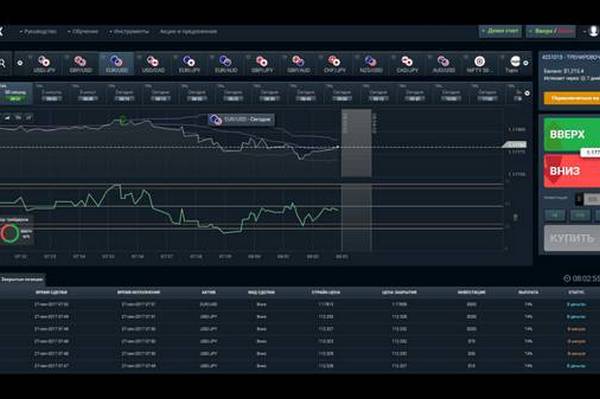
Task: Select the USD/JPY asset icon
Action: click(x=45, y=64)
